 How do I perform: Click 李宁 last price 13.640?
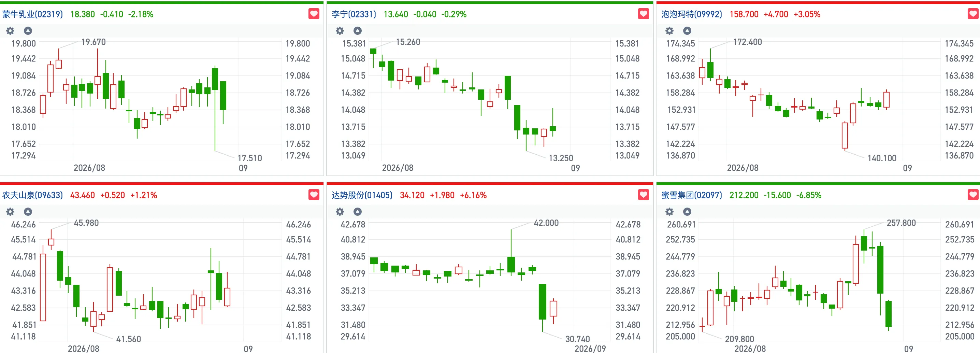(396, 14)
